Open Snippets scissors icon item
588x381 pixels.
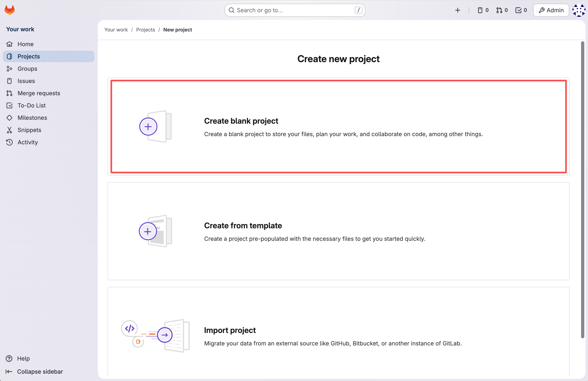(9, 130)
